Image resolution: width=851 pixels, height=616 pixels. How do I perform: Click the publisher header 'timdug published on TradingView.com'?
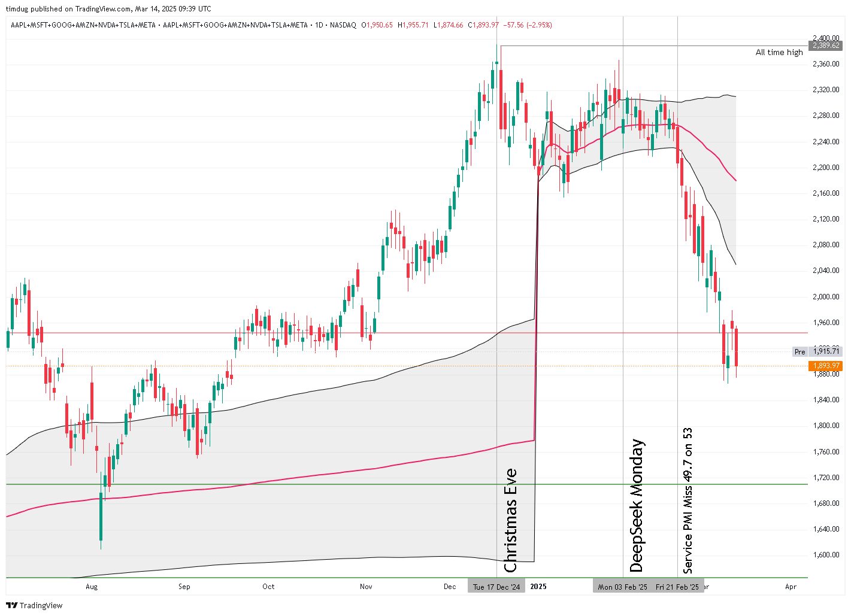69,9
